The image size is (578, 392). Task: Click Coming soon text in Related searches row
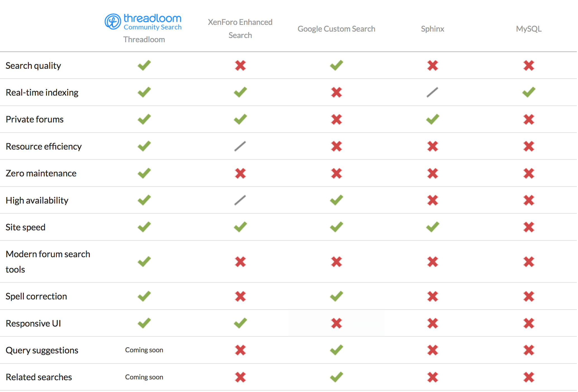coord(144,377)
